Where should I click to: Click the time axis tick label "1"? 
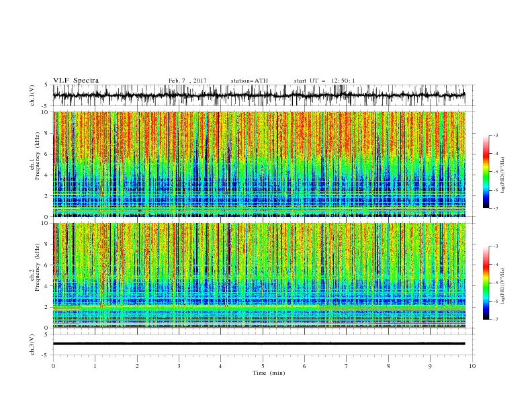pyautogui.click(x=95, y=366)
